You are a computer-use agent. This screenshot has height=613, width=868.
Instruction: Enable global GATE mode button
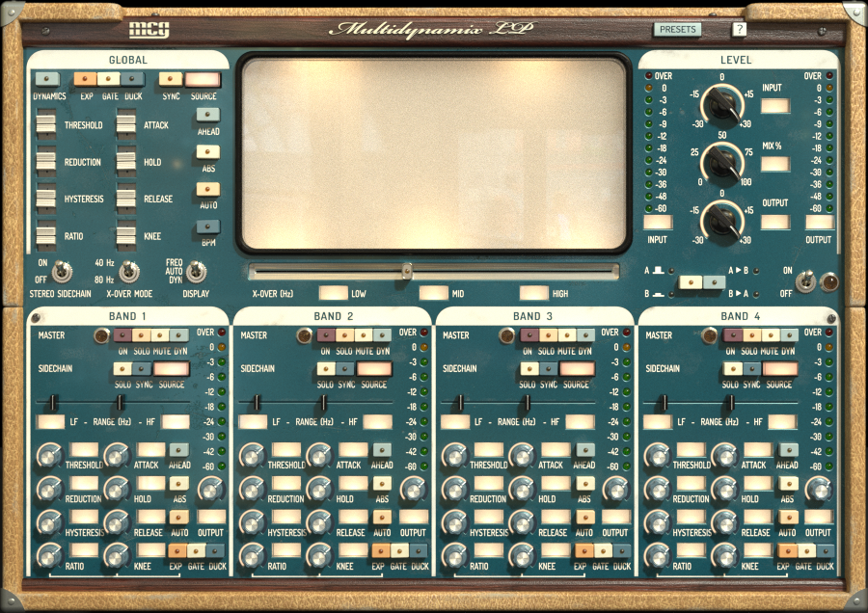click(x=108, y=80)
